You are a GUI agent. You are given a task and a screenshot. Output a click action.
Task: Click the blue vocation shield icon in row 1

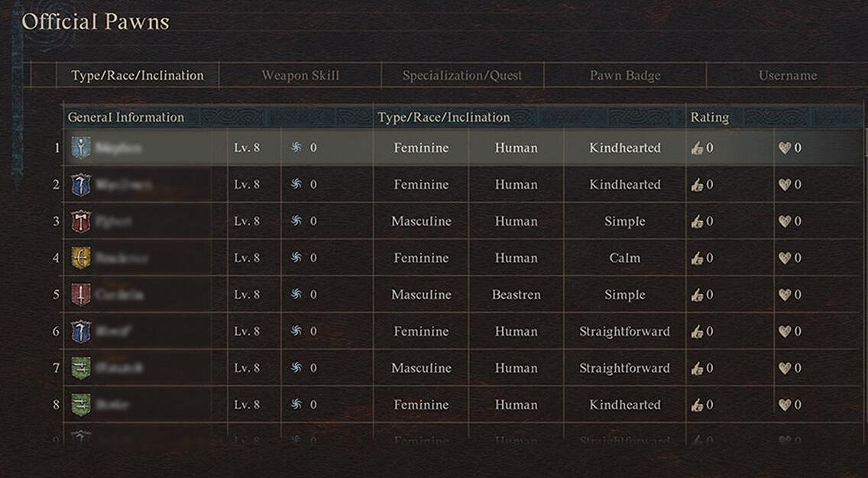coord(81,148)
